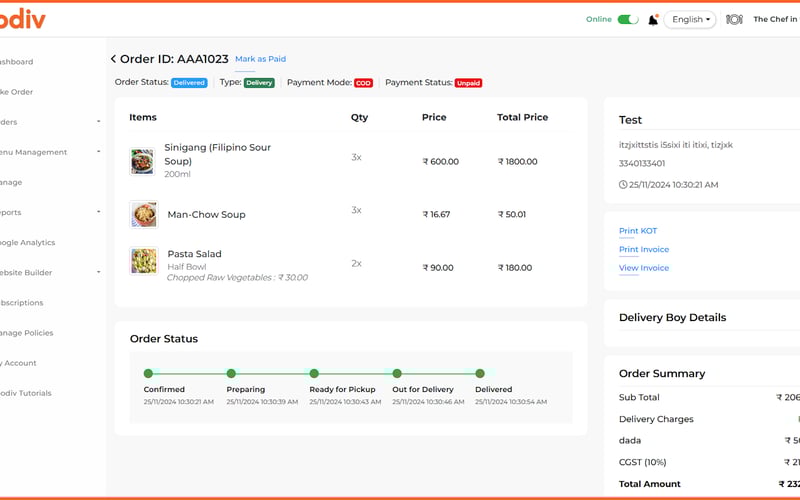Expand the Website Builder sidebar arrow
Image resolution: width=800 pixels, height=500 pixels.
point(98,272)
